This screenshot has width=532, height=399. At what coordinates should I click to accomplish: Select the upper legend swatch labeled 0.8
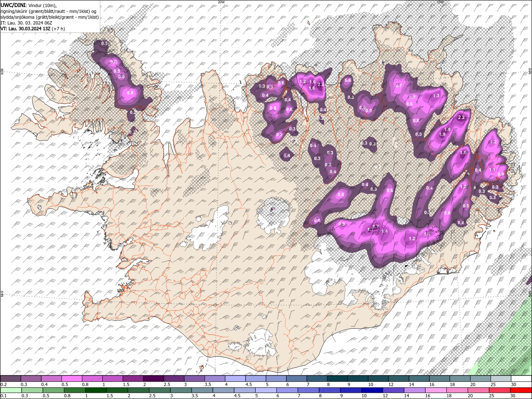(92, 379)
